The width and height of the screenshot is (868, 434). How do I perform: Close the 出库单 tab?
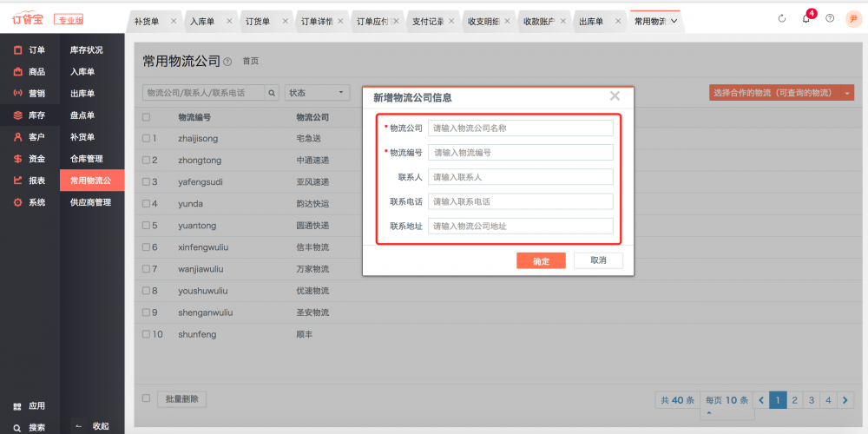618,21
